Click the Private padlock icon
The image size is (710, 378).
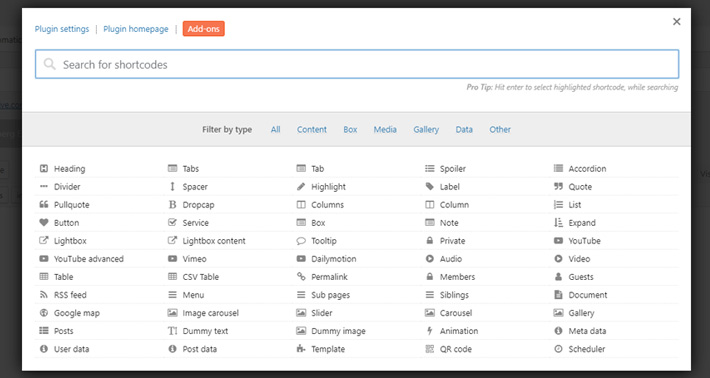point(430,240)
